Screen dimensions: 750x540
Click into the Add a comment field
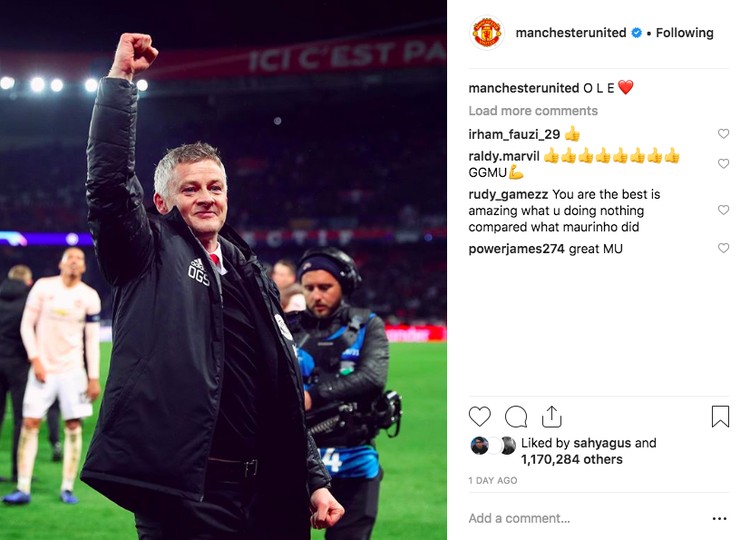coord(586,518)
